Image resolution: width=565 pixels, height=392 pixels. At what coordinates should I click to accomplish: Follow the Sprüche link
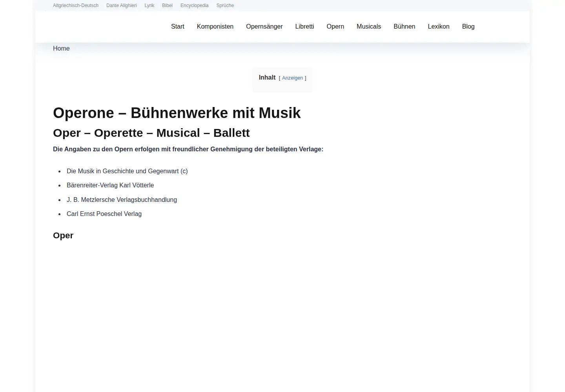tap(225, 5)
